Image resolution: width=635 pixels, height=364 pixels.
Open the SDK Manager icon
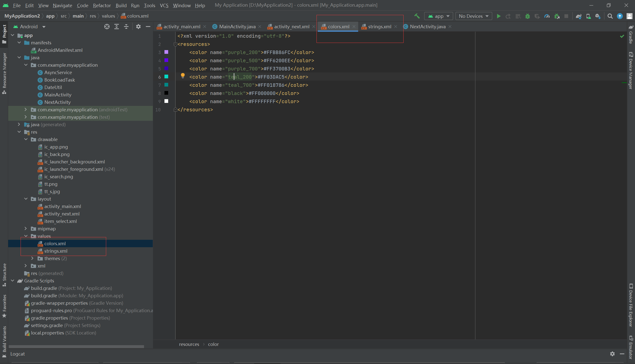[x=598, y=16]
